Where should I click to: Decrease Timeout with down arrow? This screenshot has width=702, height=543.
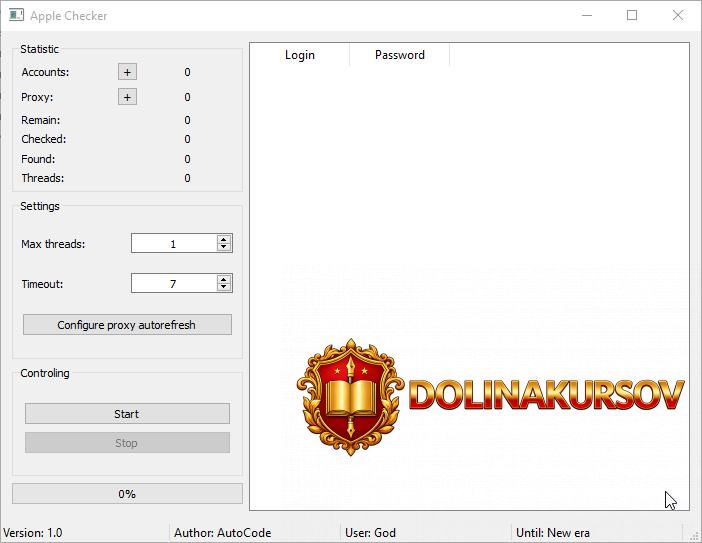224,288
